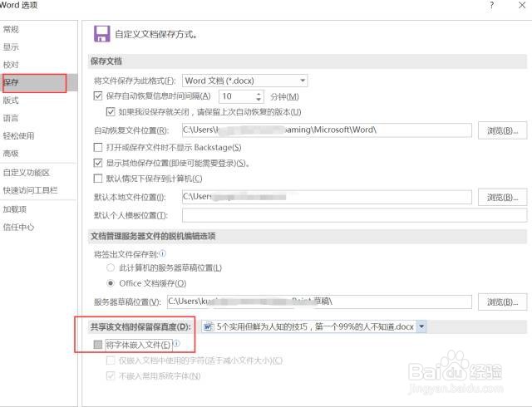This screenshot has width=532, height=407.
Task: Open the 常规 options category
Action: (x=11, y=30)
